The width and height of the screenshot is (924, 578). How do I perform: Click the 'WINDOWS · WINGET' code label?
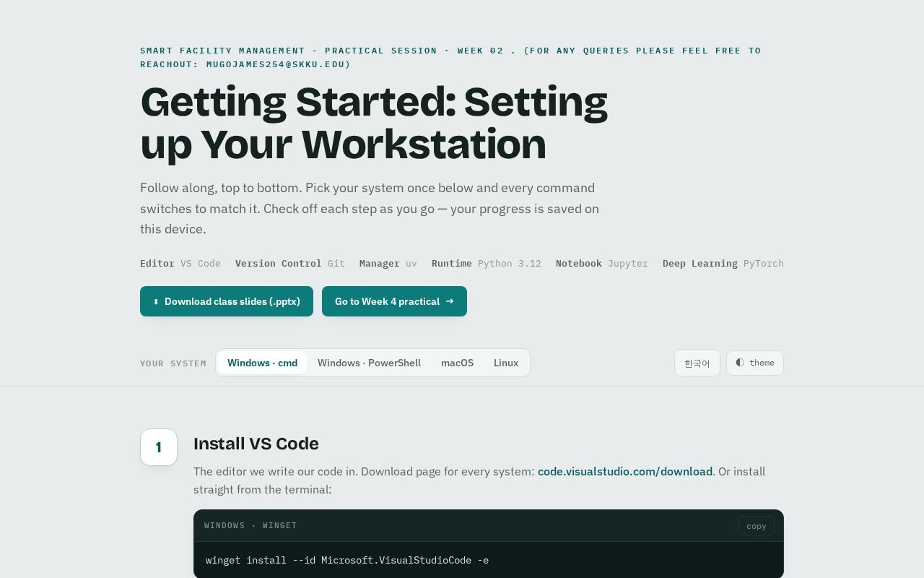coord(250,525)
